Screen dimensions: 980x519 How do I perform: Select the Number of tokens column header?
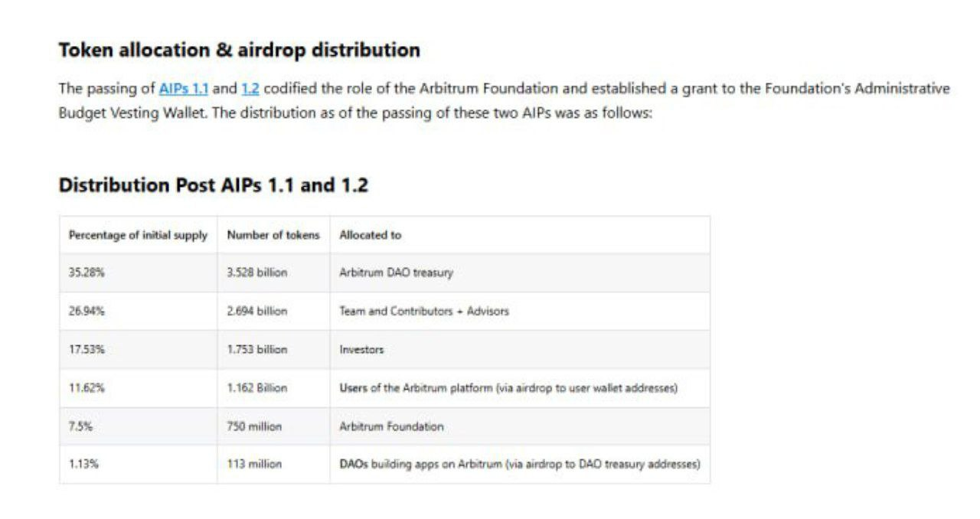pyautogui.click(x=273, y=236)
